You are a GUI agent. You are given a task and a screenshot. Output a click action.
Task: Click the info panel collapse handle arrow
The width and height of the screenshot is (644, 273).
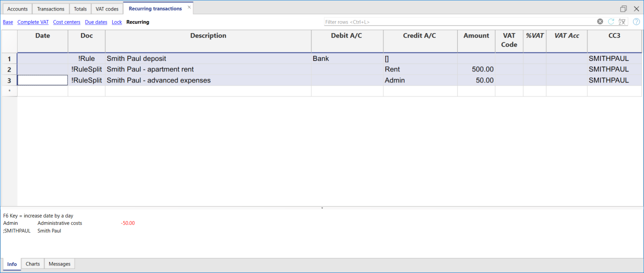coord(322,208)
